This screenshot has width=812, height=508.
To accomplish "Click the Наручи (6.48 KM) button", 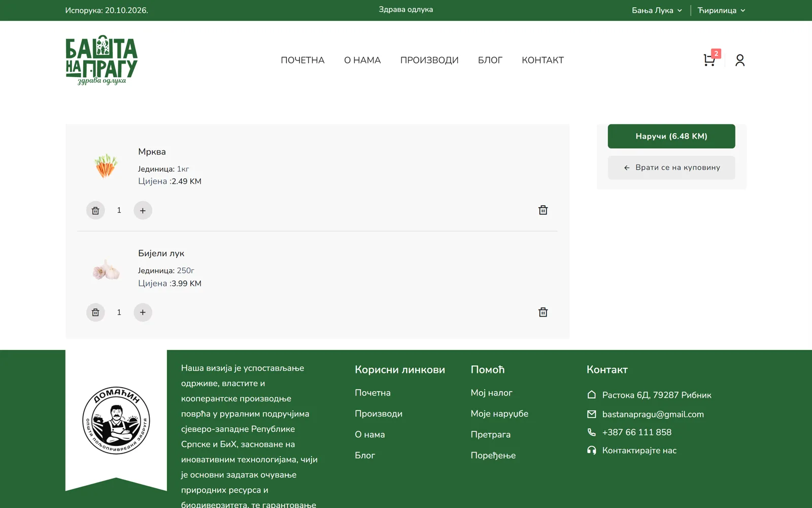I will coord(671,136).
